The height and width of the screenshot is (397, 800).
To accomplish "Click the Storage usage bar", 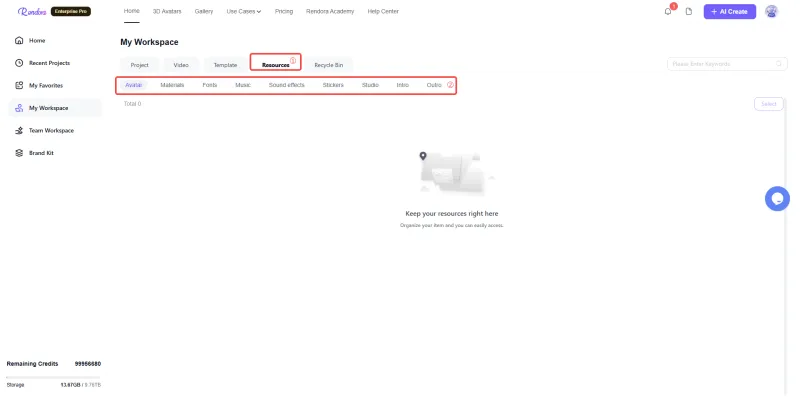I will point(53,377).
